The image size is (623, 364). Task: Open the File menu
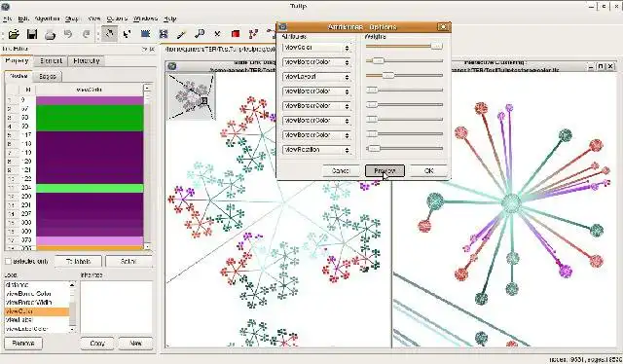(8, 18)
